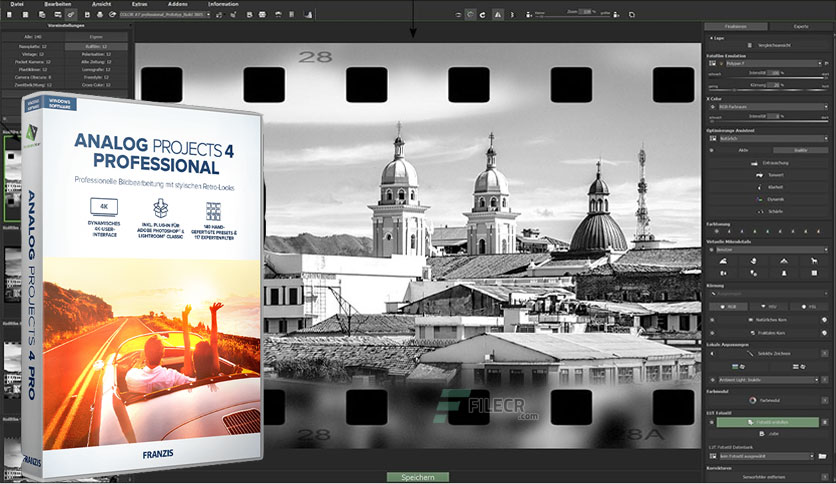Click the Tonwert button
This screenshot has height=484, width=836.
point(768,175)
